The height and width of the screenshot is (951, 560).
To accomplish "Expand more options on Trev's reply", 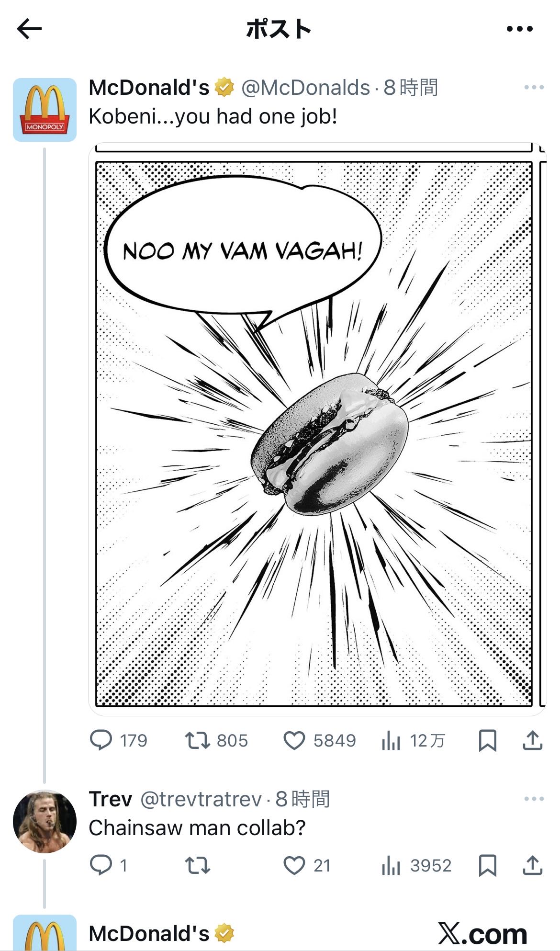I will coord(534,799).
